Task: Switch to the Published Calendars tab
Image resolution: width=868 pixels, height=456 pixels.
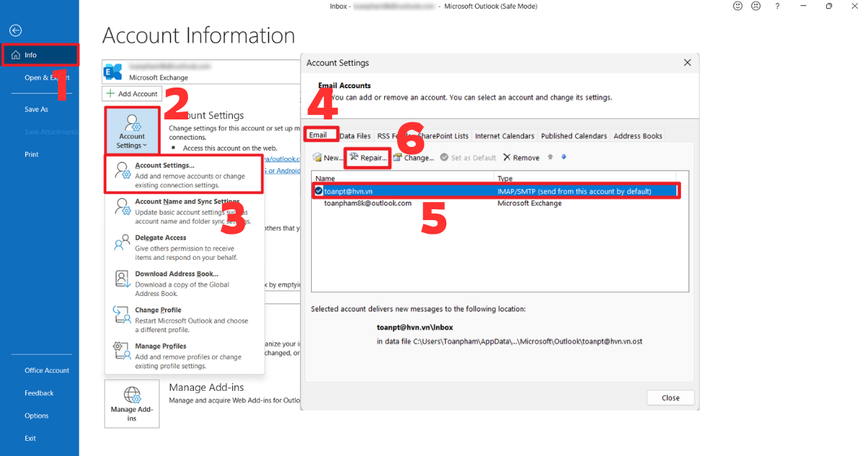Action: pos(574,136)
